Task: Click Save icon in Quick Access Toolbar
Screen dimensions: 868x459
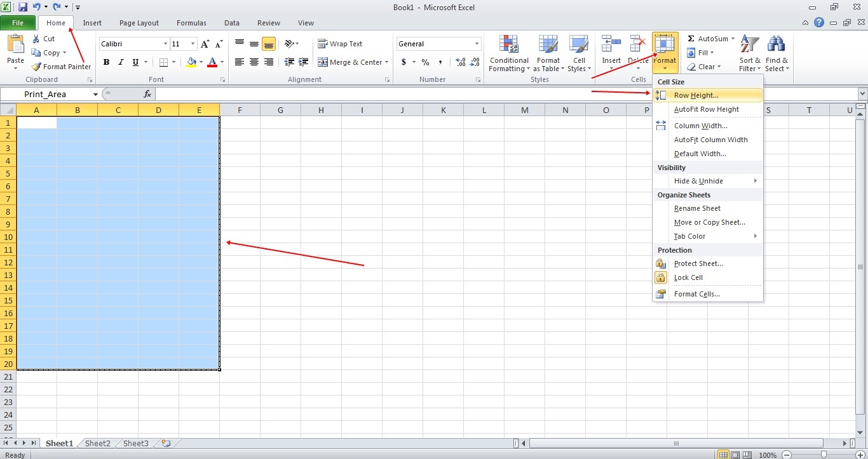Action: click(x=23, y=7)
